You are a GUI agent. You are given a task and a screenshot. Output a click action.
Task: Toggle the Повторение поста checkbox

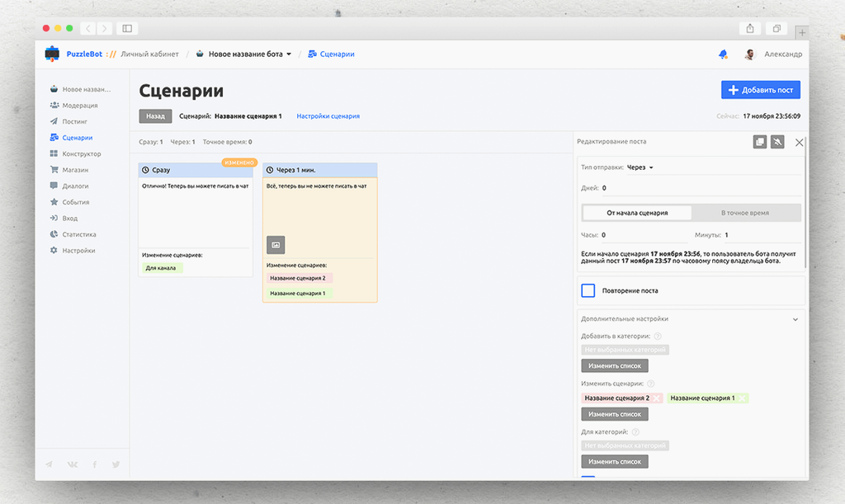588,290
